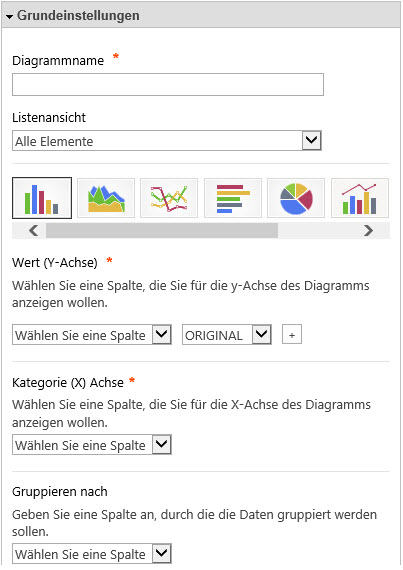Screen dimensions: 403x570
Task: Open the Kategorie (X) Achse column dropdown
Action: click(92, 445)
